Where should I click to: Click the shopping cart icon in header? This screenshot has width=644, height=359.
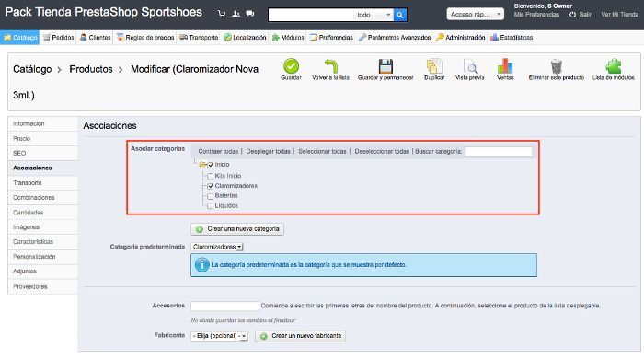pos(222,14)
